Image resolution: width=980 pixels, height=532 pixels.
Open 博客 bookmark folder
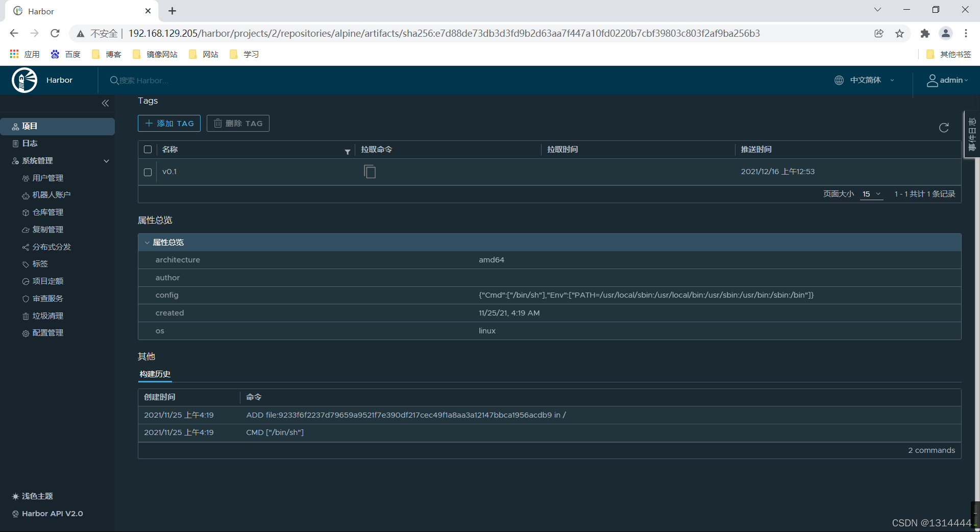click(107, 54)
